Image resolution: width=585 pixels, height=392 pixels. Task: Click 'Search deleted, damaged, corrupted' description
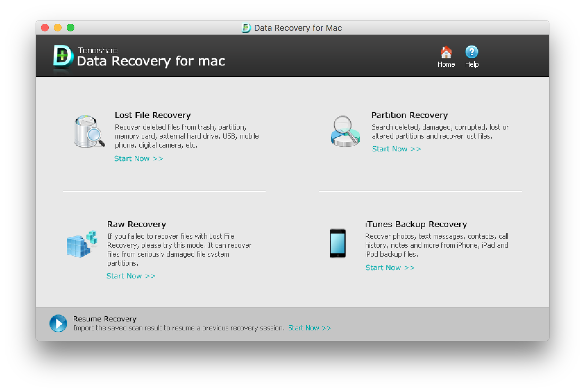click(440, 132)
